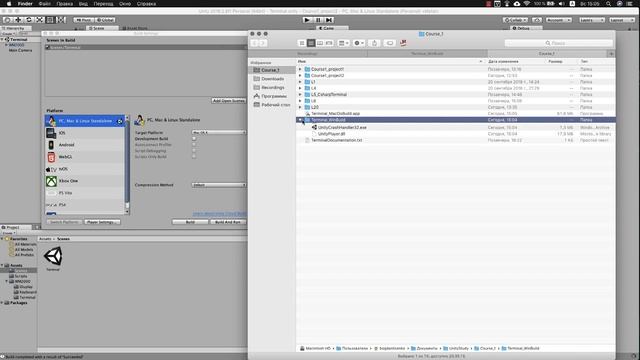Viewport: 640px width, 360px height.
Task: Open the Finder menu in menu bar
Action: 25,4
